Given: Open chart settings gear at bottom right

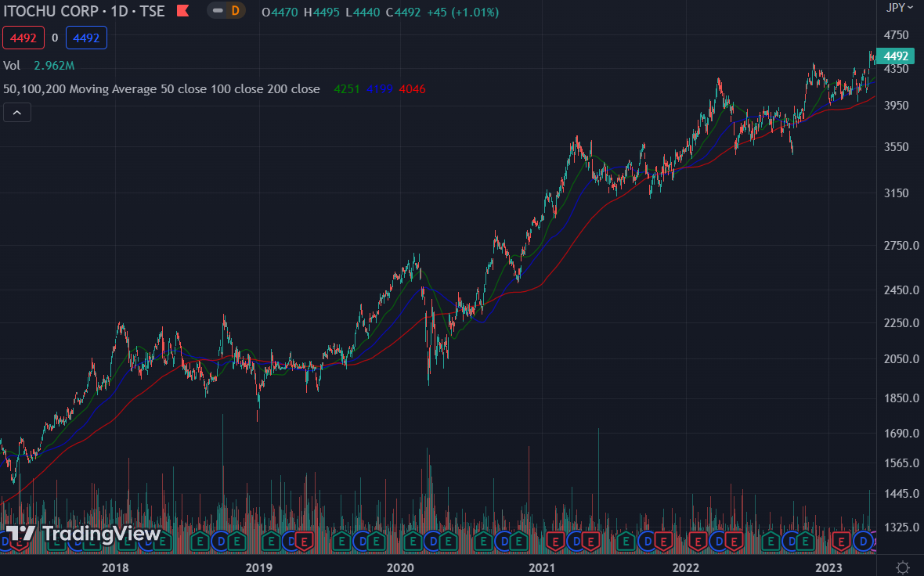Looking at the screenshot, I should tap(902, 567).
